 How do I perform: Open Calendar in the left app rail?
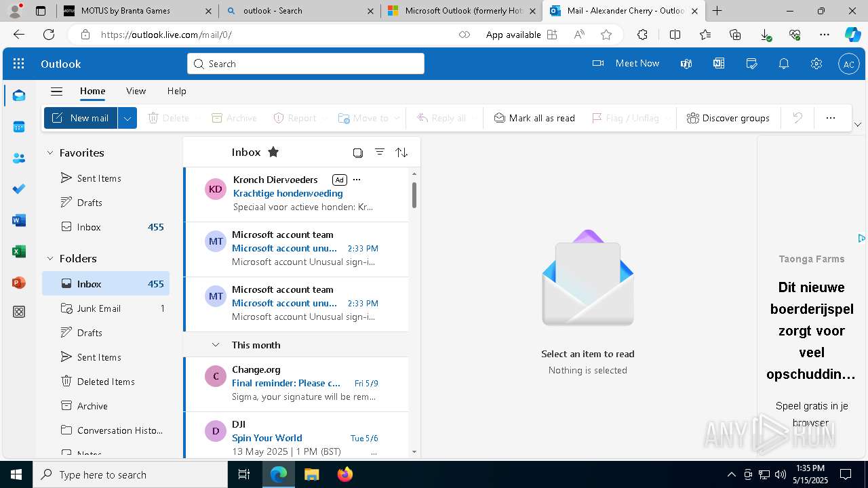(x=19, y=127)
